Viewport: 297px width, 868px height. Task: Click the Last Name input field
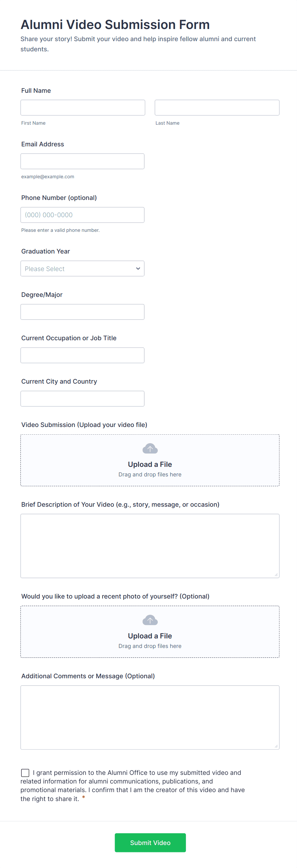(217, 107)
